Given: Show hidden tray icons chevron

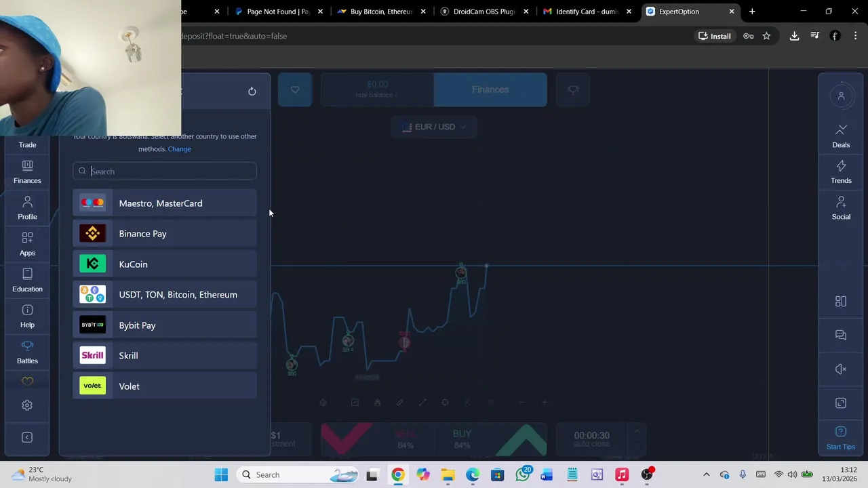Looking at the screenshot, I should [706, 474].
